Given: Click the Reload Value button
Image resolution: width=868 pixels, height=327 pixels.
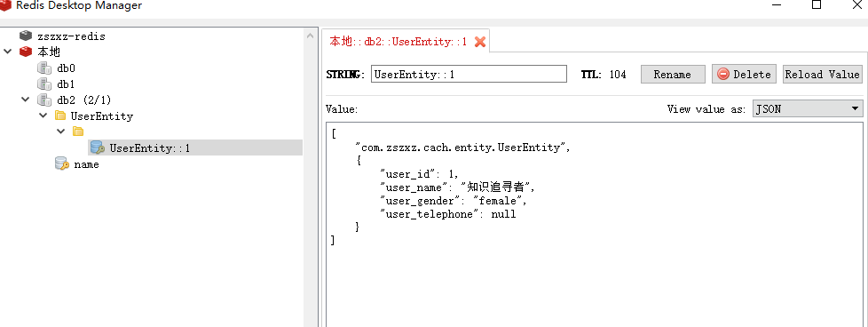Looking at the screenshot, I should coord(822,75).
